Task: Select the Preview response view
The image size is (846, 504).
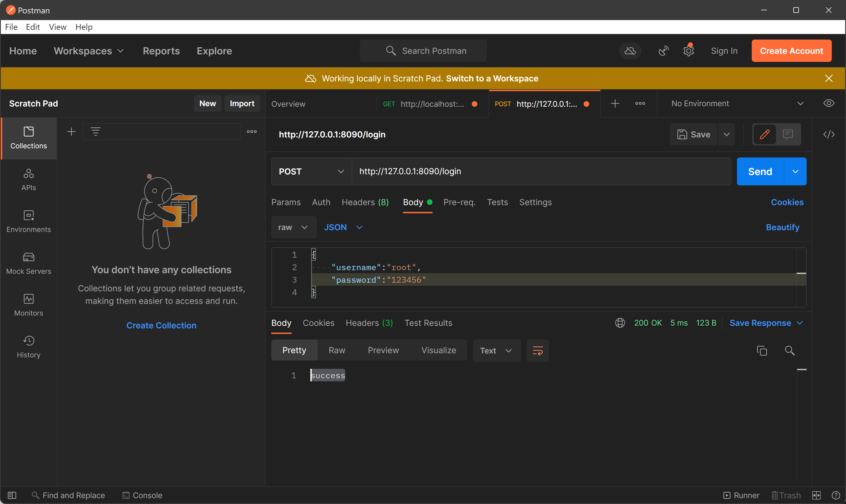Action: [x=383, y=350]
